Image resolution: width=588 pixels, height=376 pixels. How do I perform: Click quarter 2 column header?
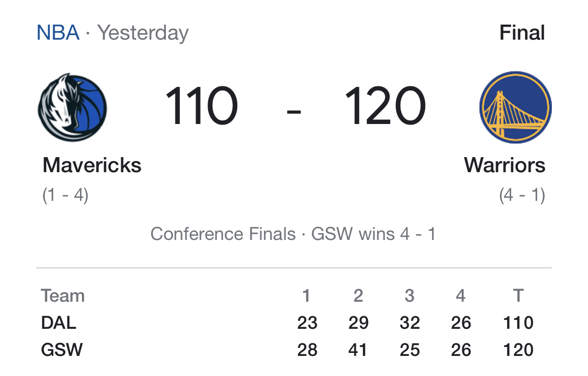click(358, 296)
